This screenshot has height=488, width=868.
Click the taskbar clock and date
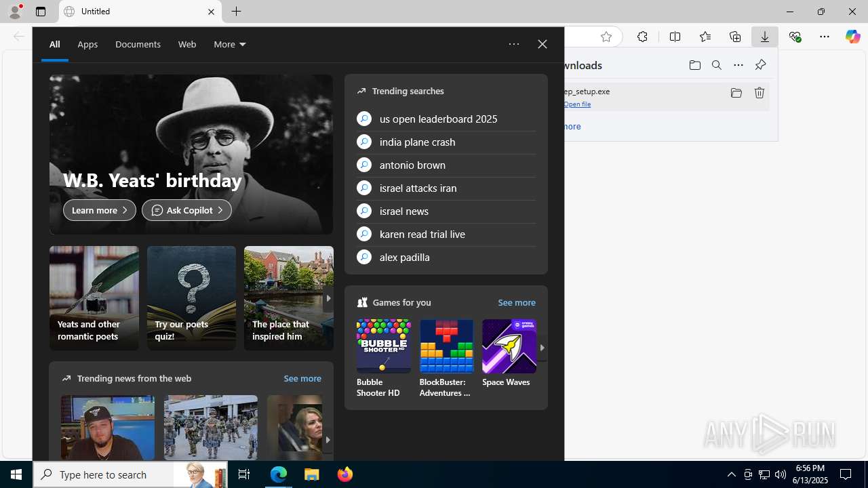click(x=811, y=474)
